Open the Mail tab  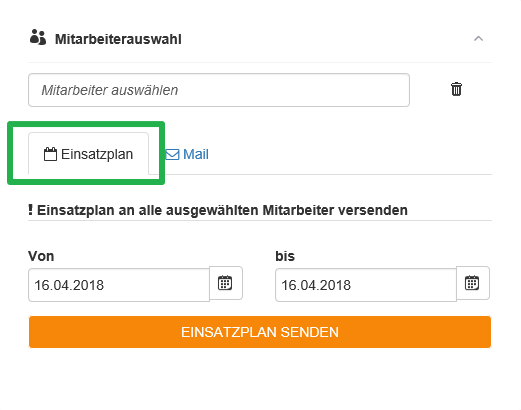pos(187,154)
